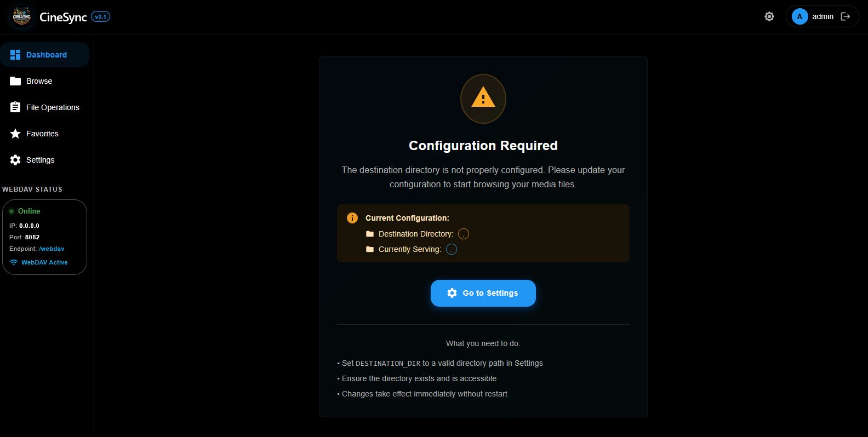868x437 pixels.
Task: Open the Browse folder section
Action: coord(38,81)
